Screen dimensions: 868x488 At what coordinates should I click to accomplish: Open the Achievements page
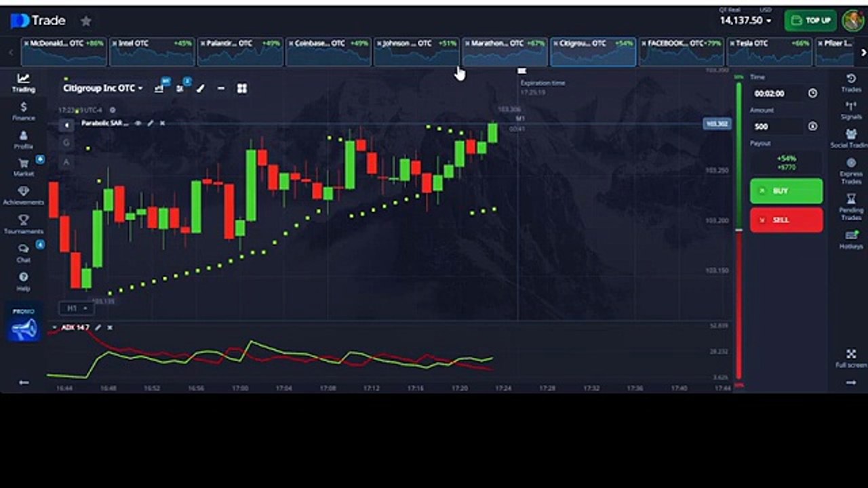coord(23,196)
